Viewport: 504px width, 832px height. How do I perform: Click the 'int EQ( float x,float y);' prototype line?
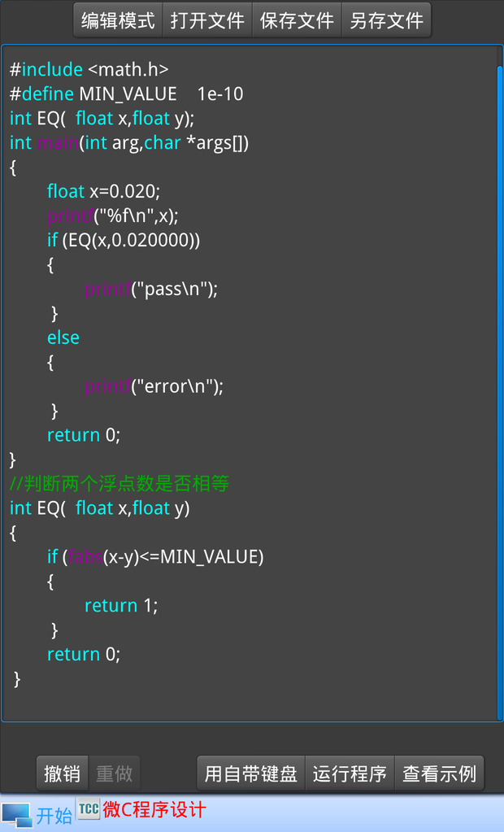102,118
